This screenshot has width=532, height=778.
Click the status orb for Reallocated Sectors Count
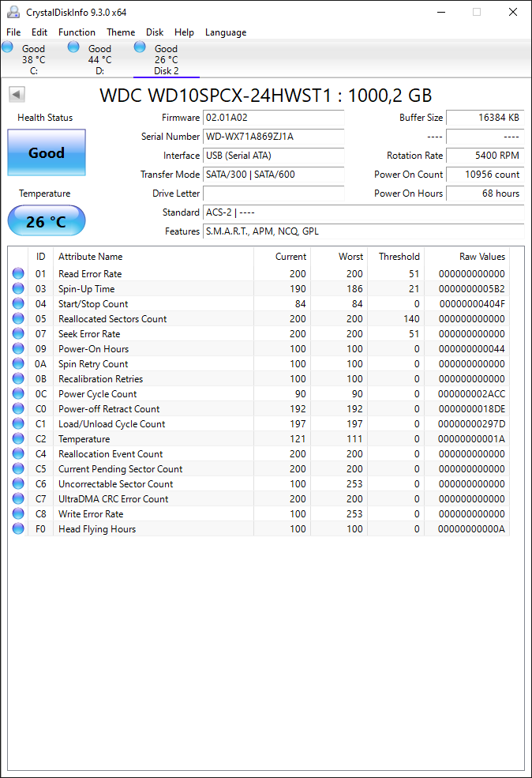[x=18, y=318]
